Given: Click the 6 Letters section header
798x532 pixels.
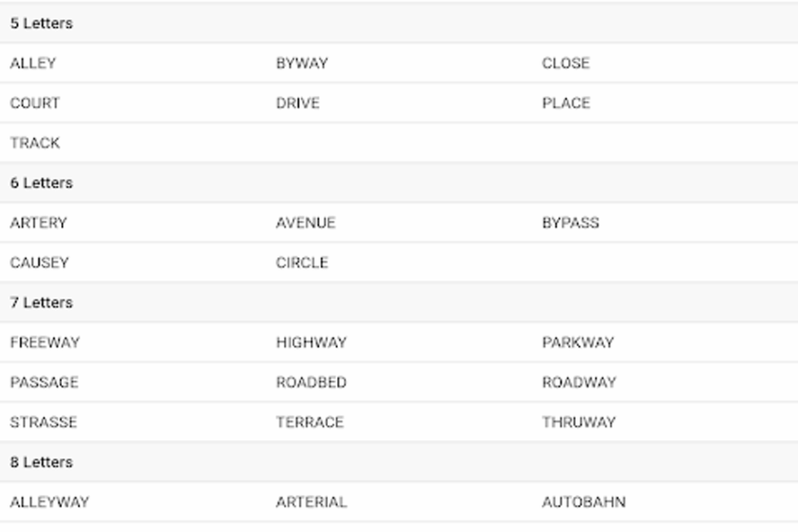Looking at the screenshot, I should click(x=41, y=183).
